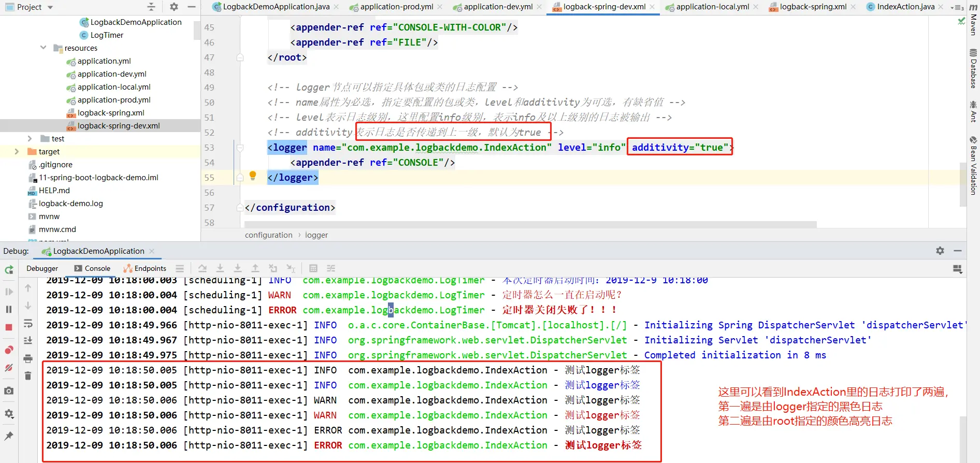Image resolution: width=980 pixels, height=463 pixels.
Task: Click run to cursor icon
Action: coord(291,268)
